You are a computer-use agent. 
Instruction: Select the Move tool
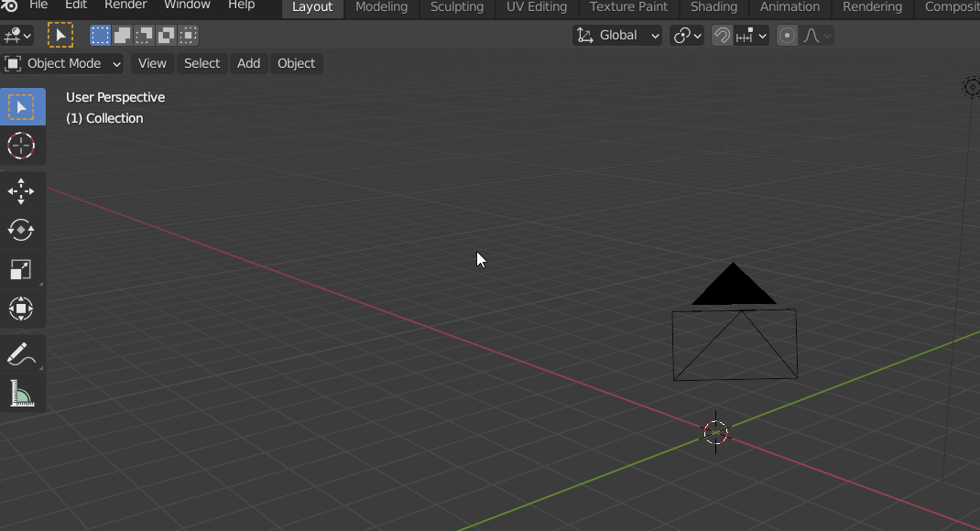coord(21,191)
